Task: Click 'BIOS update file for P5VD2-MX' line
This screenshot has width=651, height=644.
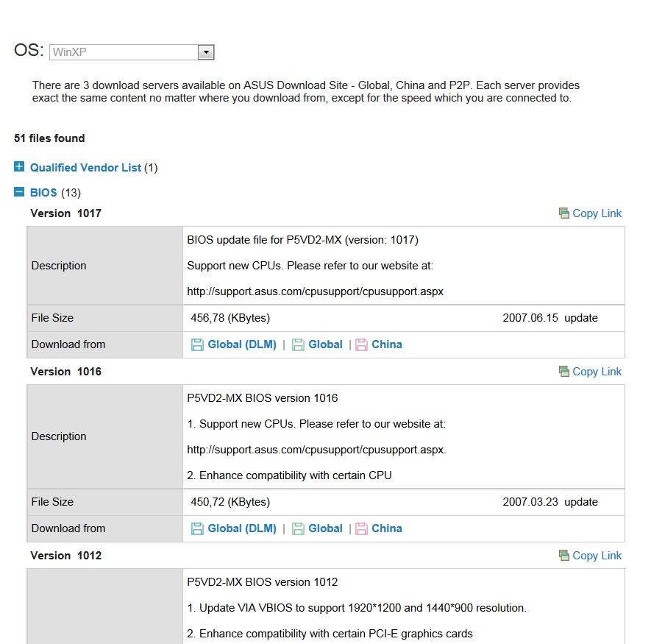Action: 302,240
